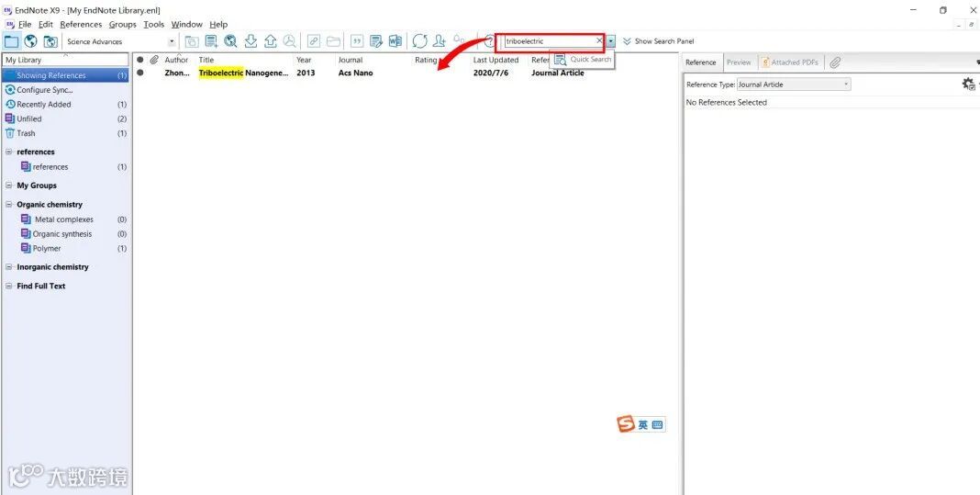Screen dimensions: 980x495
Task: Click the paperclip attach file tab icon
Action: click(835, 62)
